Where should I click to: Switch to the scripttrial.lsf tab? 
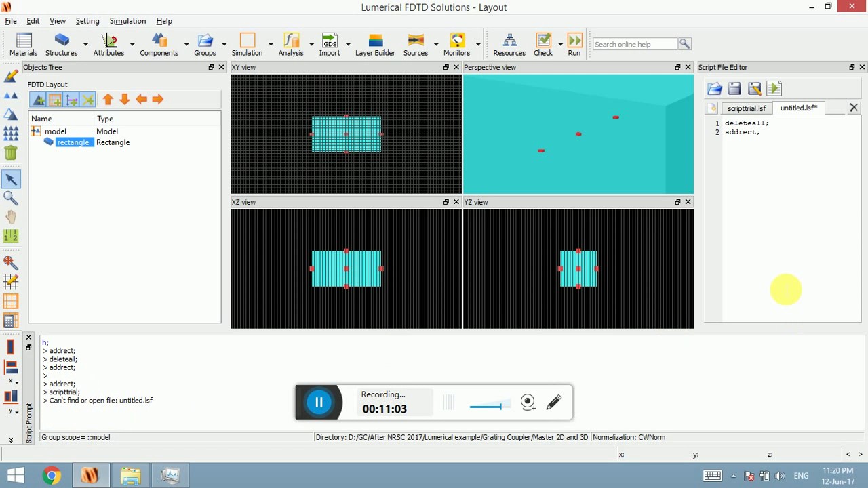tap(747, 108)
